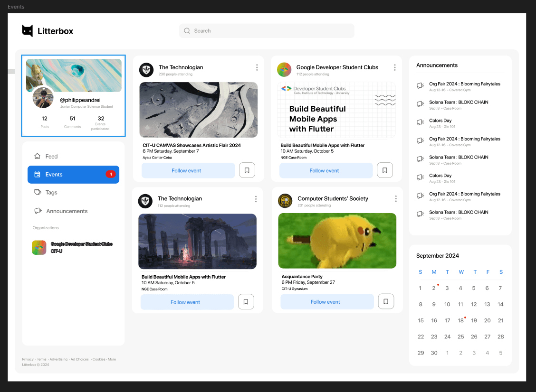Click the Tags label icon

[x=38, y=192]
